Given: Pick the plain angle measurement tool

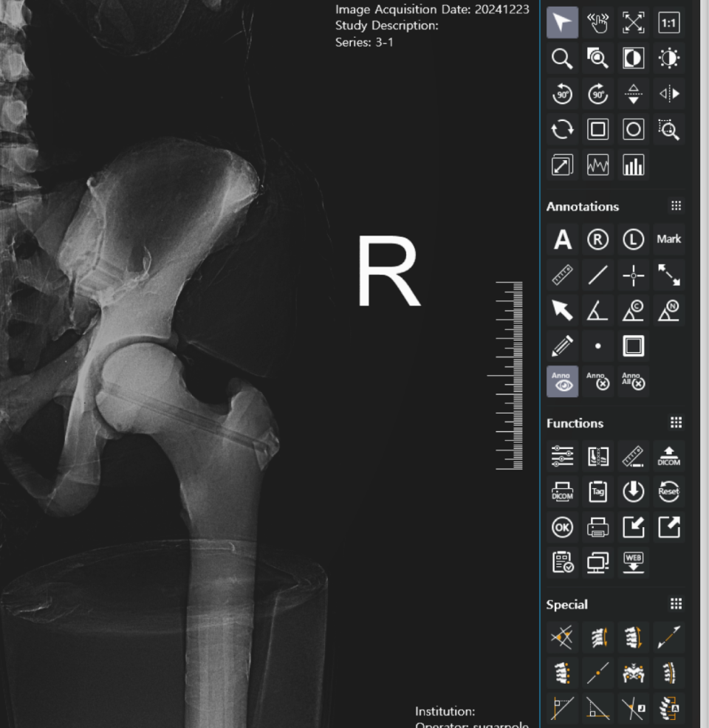Looking at the screenshot, I should click(x=598, y=311).
